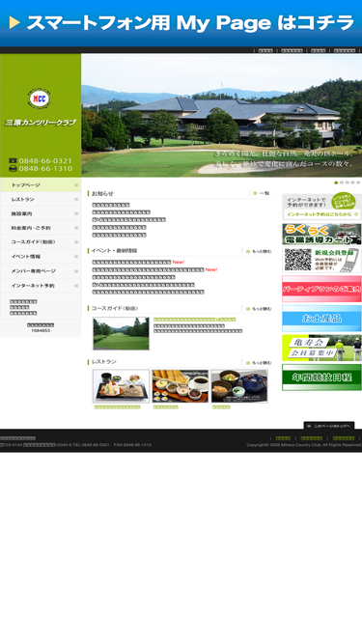Open the 一覧 list link beside お知らせ
Viewport: 362px width, 644px height.
tap(262, 193)
